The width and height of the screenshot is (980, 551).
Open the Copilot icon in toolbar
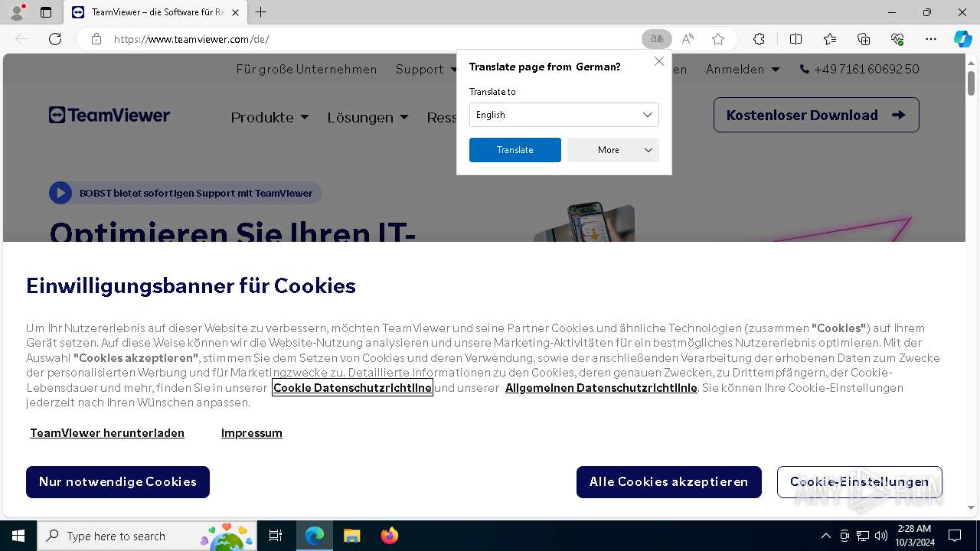pos(962,39)
